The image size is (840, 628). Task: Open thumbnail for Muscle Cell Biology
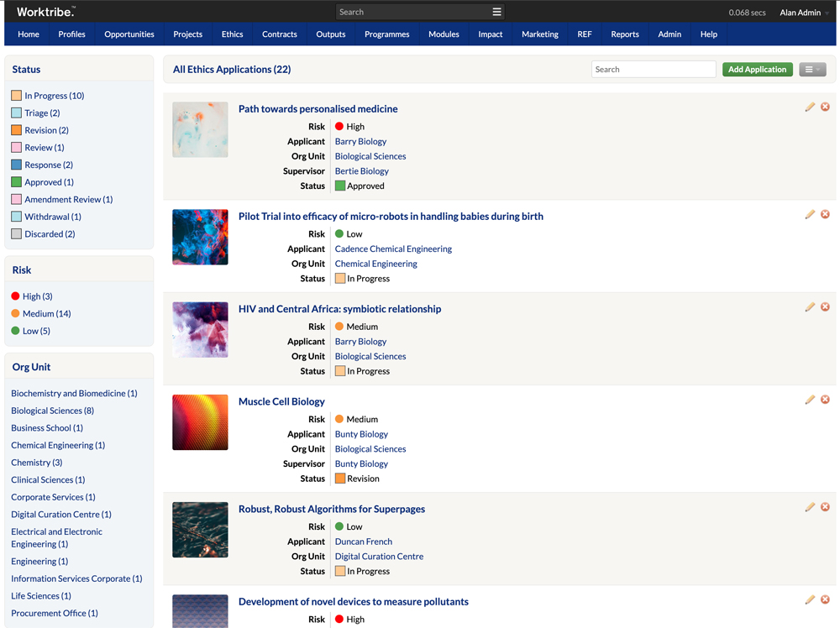click(x=201, y=422)
